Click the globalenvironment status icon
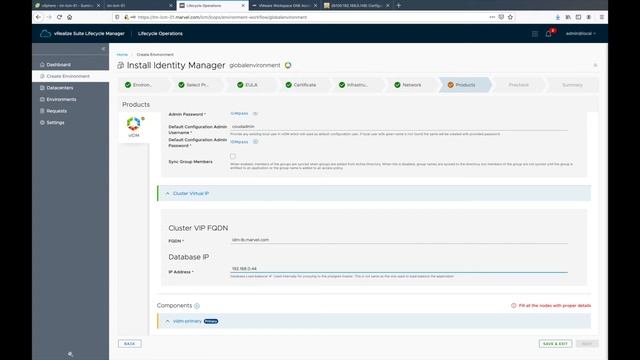This screenshot has height=360, width=640. tap(288, 65)
